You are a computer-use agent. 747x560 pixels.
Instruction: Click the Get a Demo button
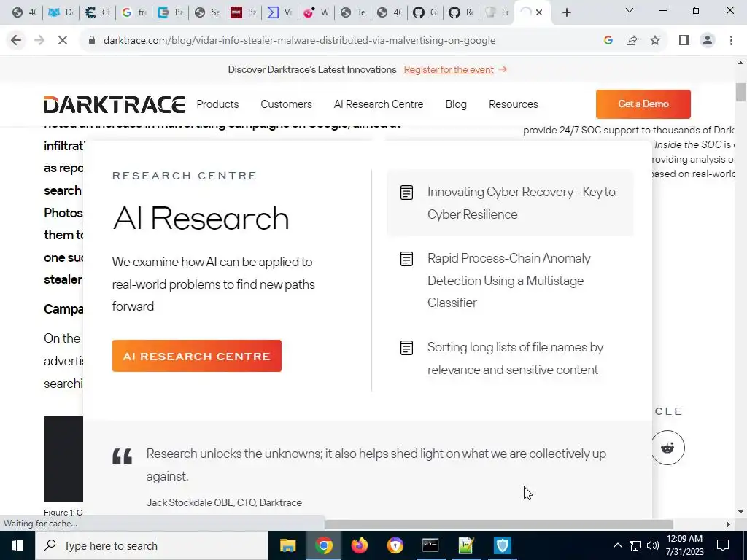click(643, 104)
